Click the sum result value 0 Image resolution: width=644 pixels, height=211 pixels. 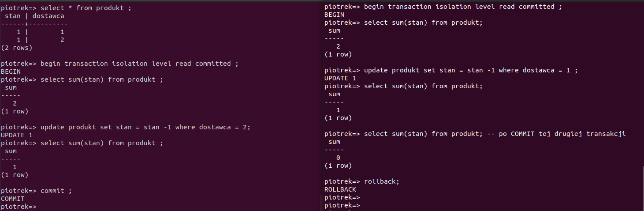click(338, 158)
